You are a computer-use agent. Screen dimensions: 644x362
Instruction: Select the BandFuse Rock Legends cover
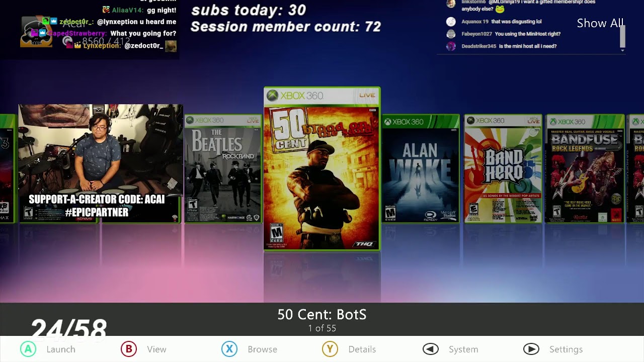point(585,168)
